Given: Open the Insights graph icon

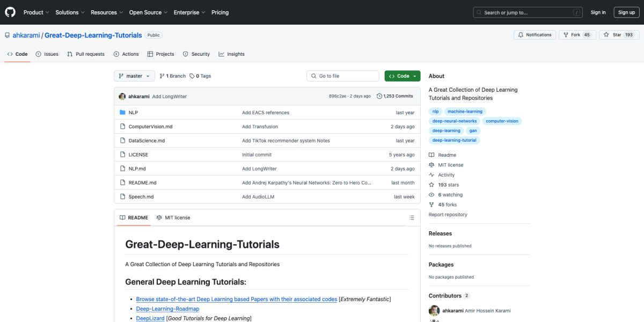Looking at the screenshot, I should pyautogui.click(x=222, y=54).
